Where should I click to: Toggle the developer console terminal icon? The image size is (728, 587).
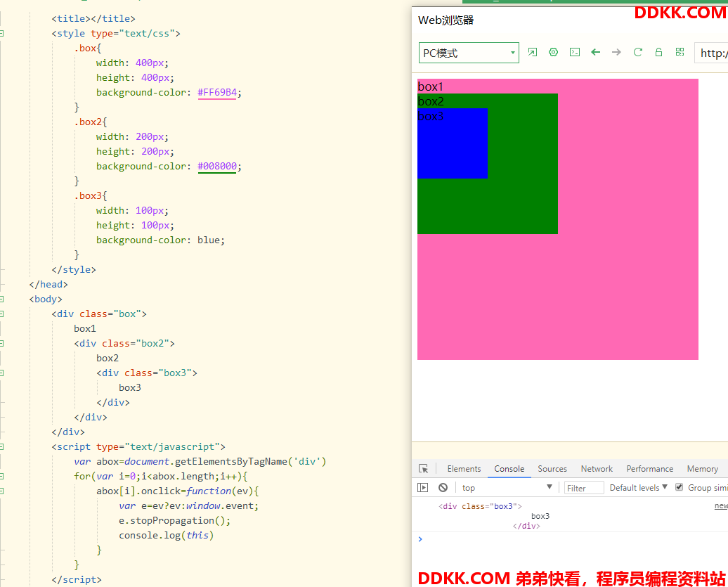[575, 52]
